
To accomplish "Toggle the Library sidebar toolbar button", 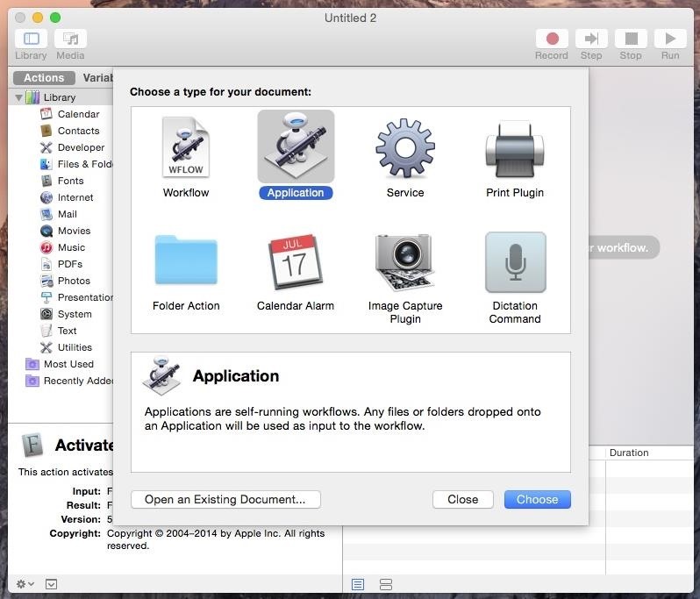I will coord(31,39).
